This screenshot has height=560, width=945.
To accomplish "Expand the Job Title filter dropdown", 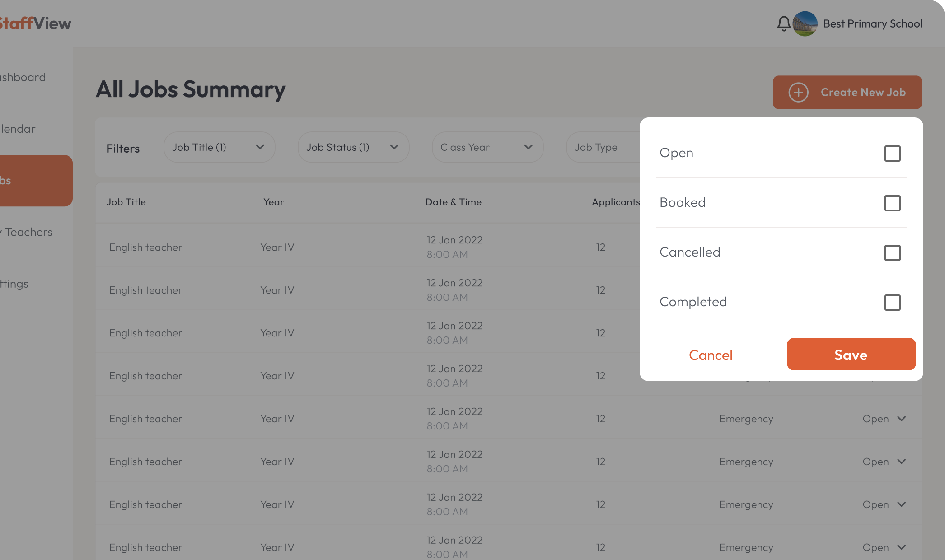I will click(x=219, y=147).
